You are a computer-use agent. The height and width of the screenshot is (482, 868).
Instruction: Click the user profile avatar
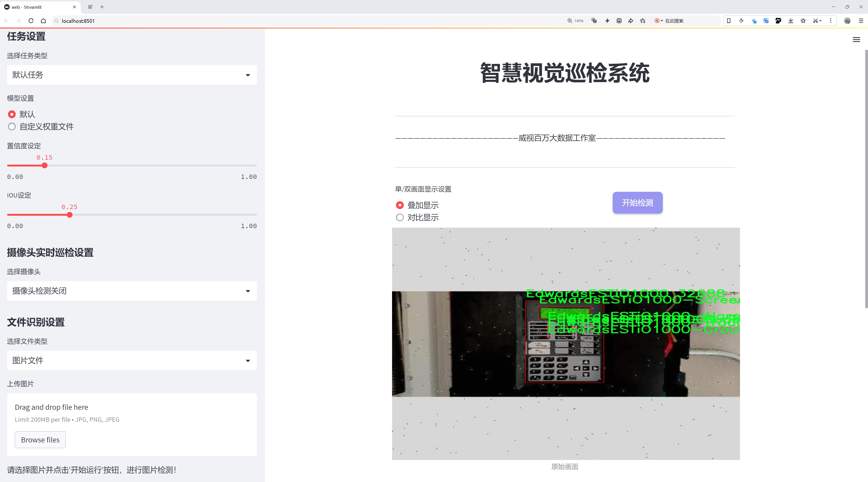(847, 20)
